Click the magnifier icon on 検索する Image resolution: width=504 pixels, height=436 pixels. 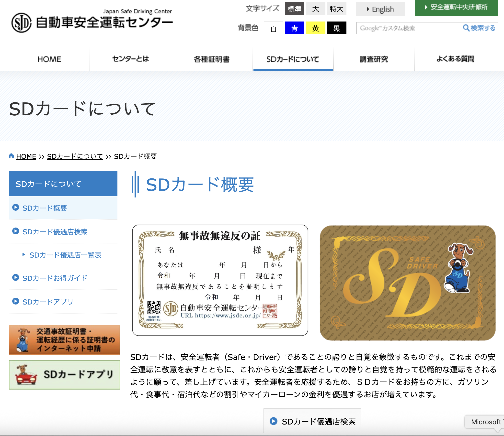(x=466, y=28)
